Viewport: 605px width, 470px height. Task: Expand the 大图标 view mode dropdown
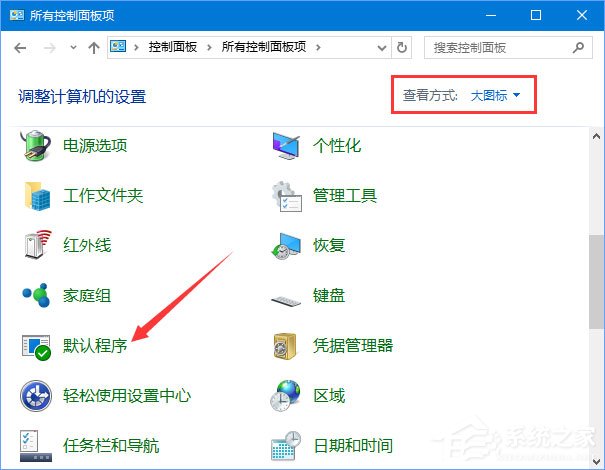point(496,96)
